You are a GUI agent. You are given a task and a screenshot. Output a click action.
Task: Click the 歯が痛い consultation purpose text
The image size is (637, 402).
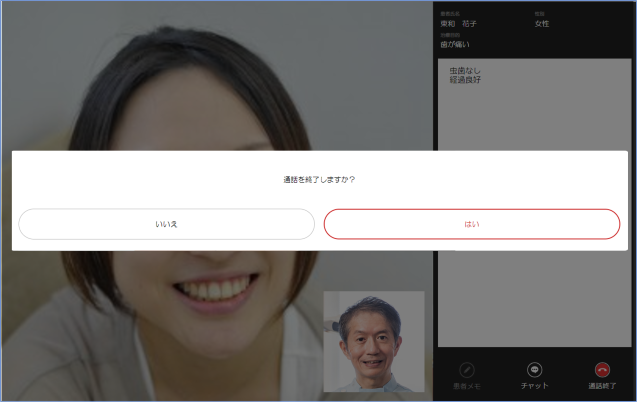click(x=454, y=44)
